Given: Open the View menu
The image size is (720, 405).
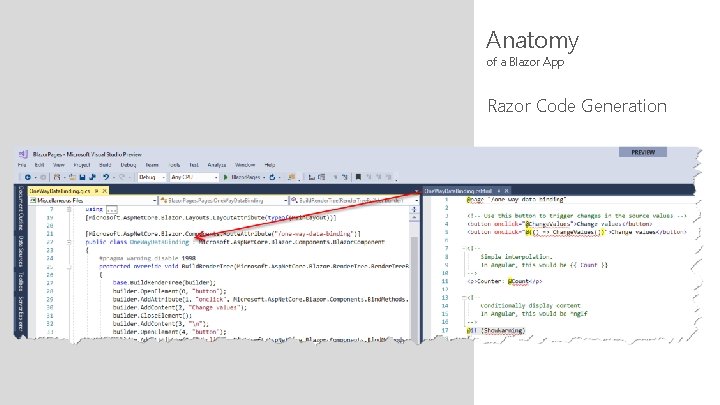Looking at the screenshot, I should tap(59, 165).
